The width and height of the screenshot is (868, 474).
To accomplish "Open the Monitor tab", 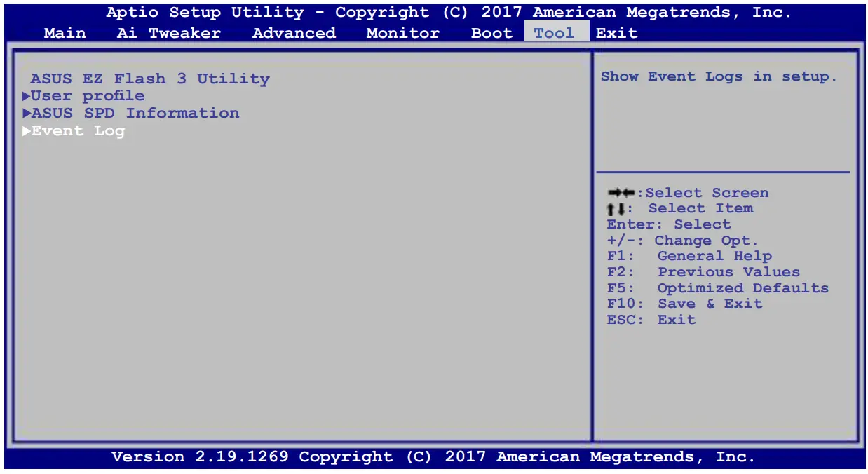I will [402, 32].
